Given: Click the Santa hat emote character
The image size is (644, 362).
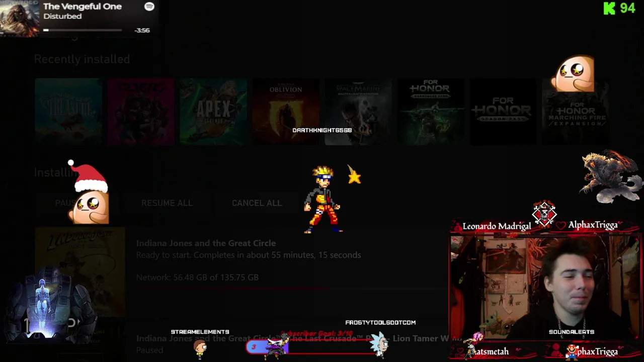Looking at the screenshot, I should coord(88,193).
